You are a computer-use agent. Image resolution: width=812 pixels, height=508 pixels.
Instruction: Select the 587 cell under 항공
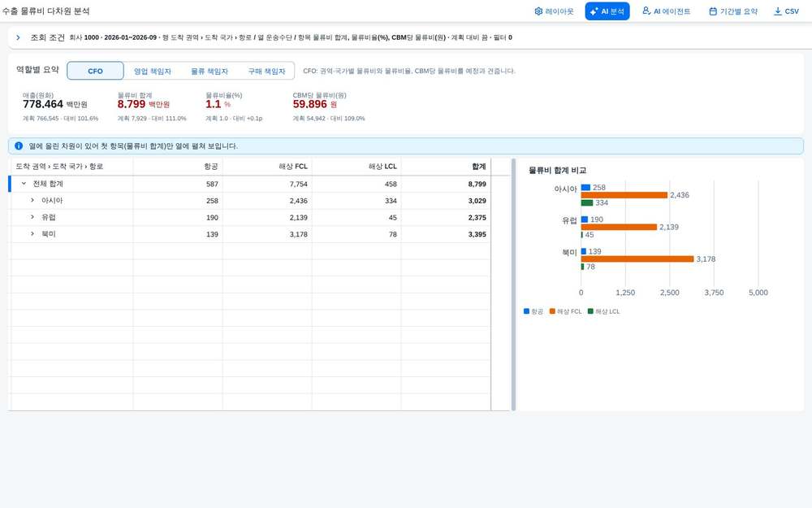coord(178,184)
